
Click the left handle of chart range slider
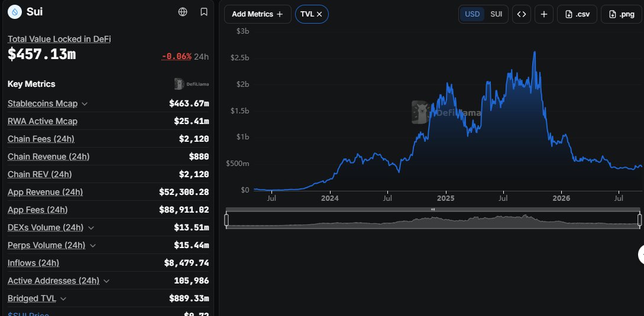226,220
